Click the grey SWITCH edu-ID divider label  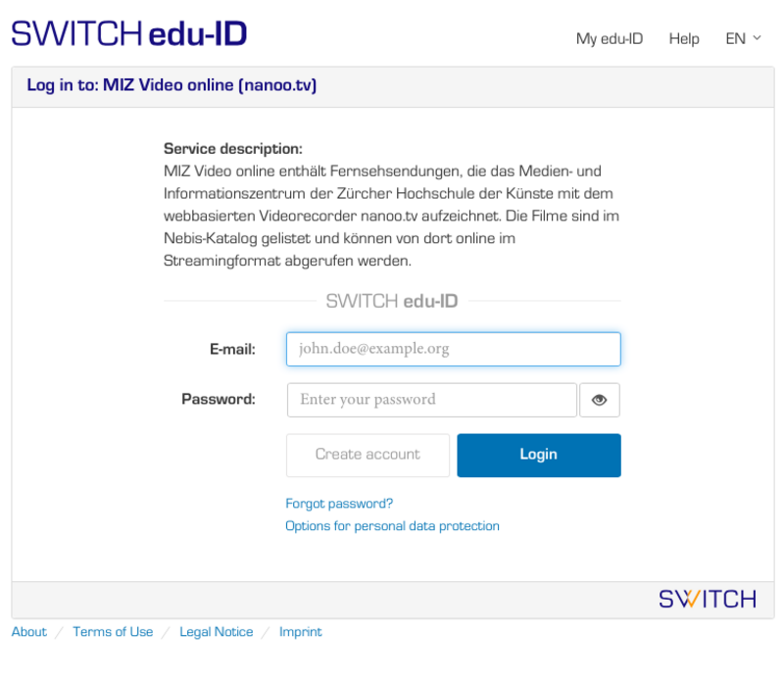[392, 301]
